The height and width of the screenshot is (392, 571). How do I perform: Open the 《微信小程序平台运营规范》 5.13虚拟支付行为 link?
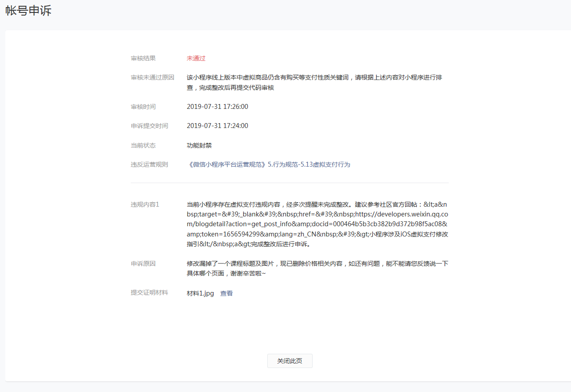(x=269, y=164)
